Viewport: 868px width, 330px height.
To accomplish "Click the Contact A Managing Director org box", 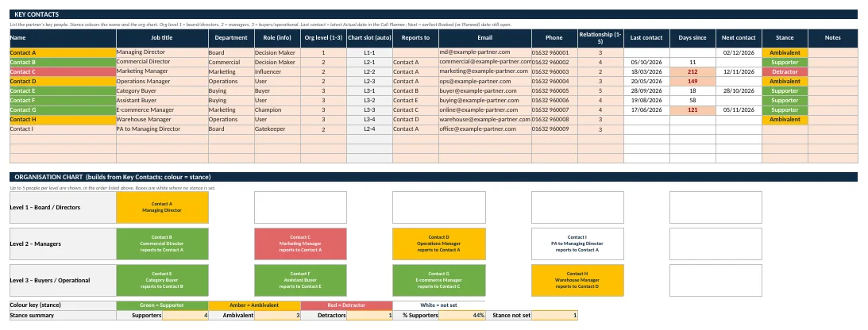I will click(x=162, y=207).
